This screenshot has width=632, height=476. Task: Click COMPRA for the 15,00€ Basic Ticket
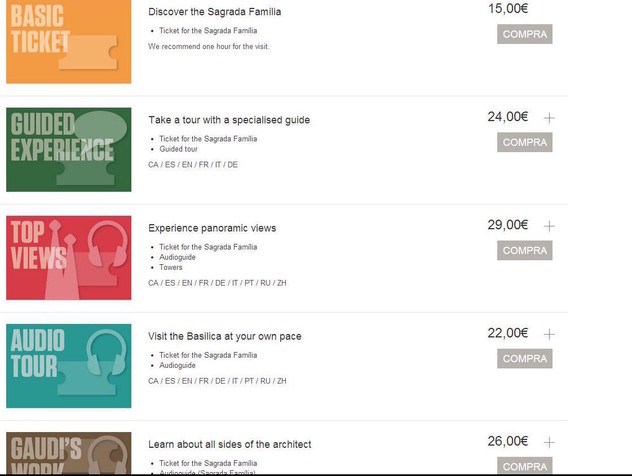pos(524,34)
